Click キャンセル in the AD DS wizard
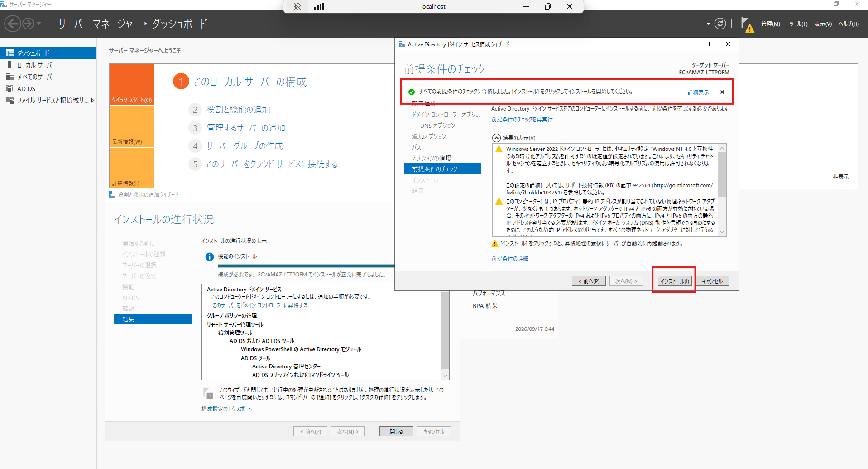868x469 pixels. tap(712, 281)
